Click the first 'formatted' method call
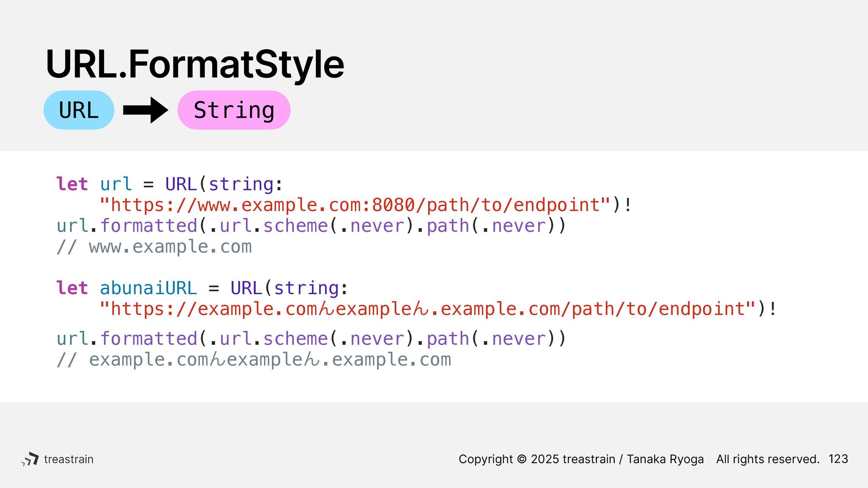 pyautogui.click(x=149, y=225)
